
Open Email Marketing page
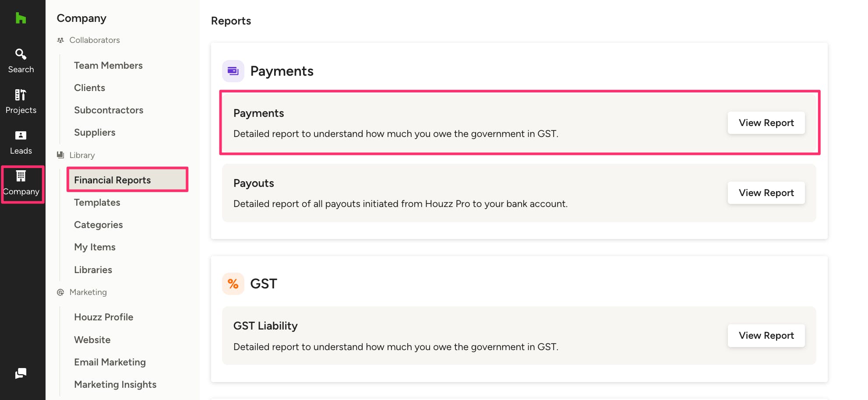click(x=110, y=362)
